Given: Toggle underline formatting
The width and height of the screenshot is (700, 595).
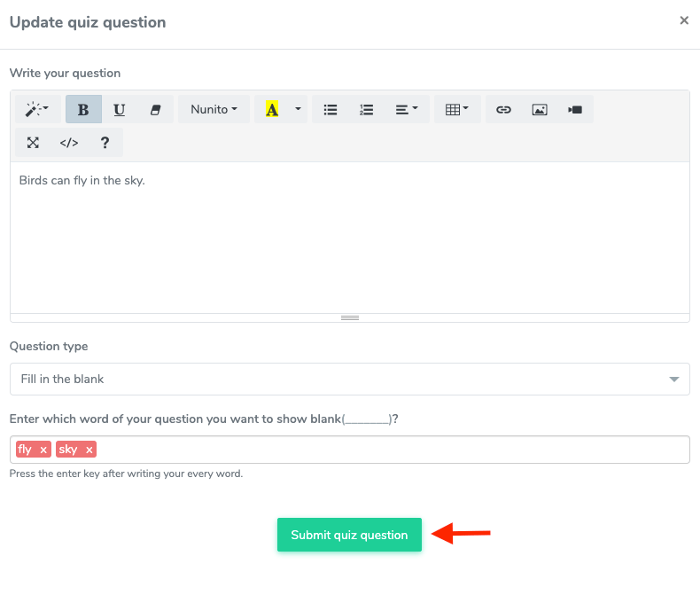Looking at the screenshot, I should tap(120, 110).
